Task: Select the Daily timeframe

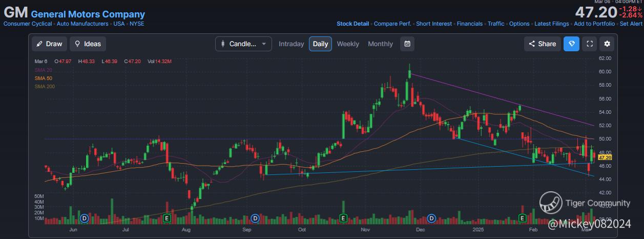Action: click(x=320, y=44)
